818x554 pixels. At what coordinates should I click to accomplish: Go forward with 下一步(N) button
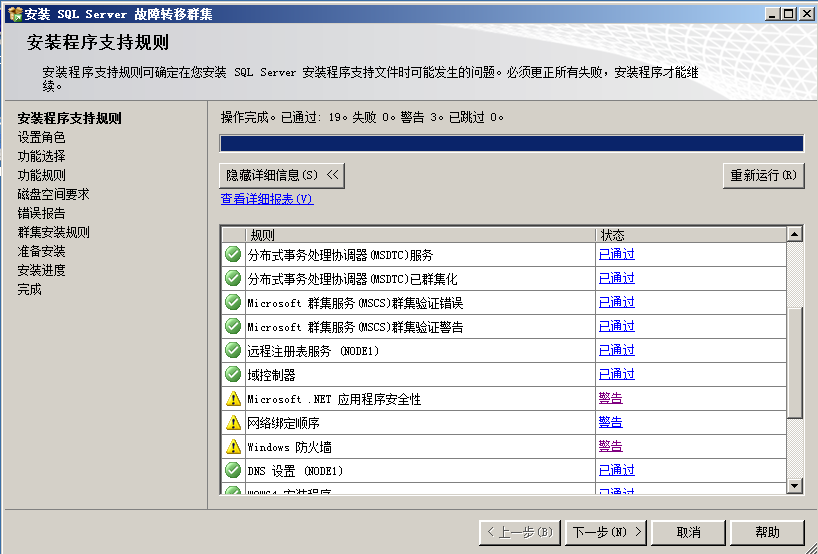(606, 532)
